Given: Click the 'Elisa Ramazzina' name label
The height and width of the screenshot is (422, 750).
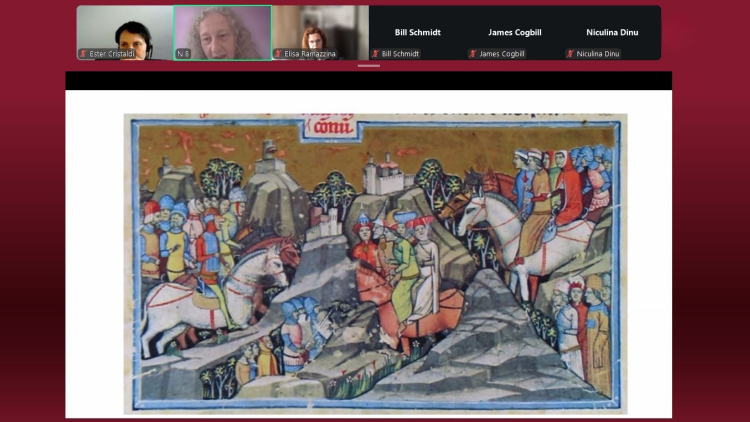Looking at the screenshot, I should [309, 54].
